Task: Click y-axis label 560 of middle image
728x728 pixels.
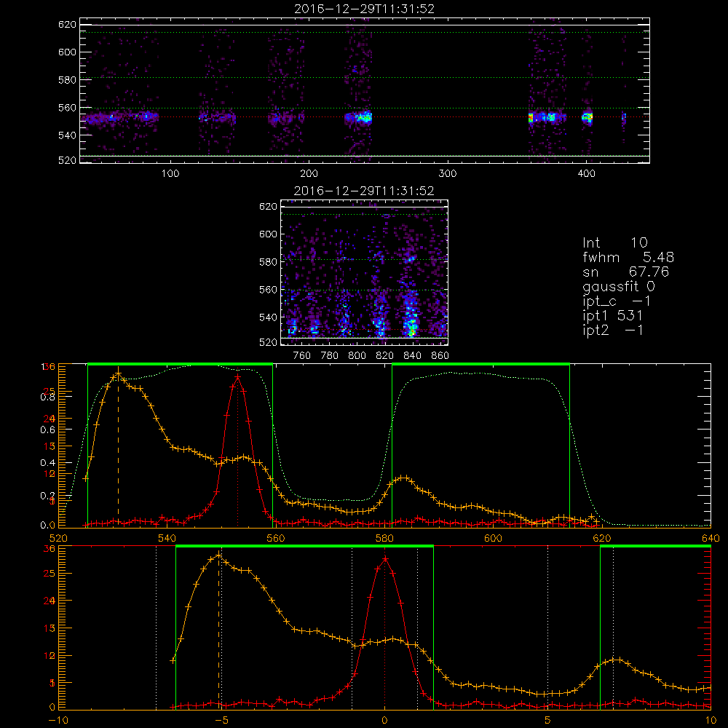Action: (268, 290)
